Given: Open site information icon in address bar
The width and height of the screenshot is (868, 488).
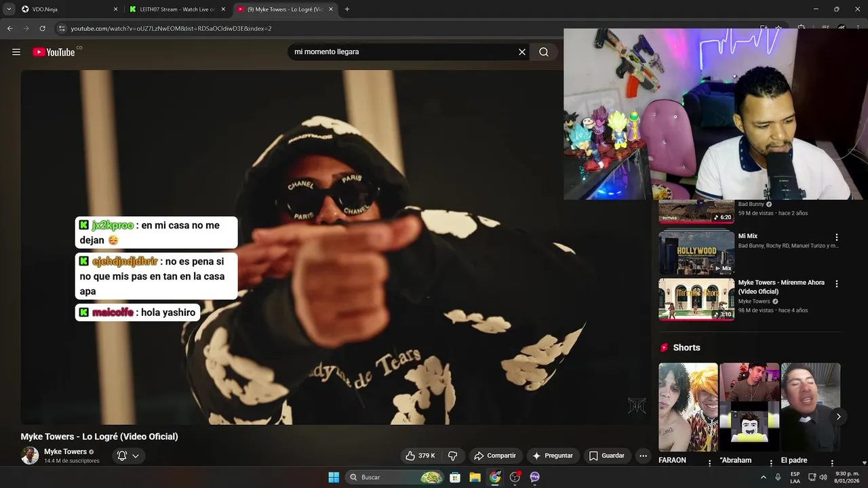Looking at the screenshot, I should point(62,28).
